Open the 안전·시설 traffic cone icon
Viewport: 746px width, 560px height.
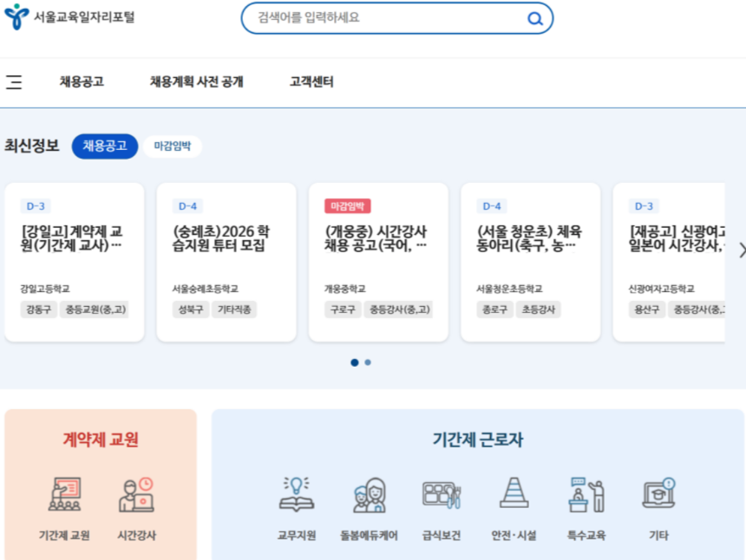[514, 492]
